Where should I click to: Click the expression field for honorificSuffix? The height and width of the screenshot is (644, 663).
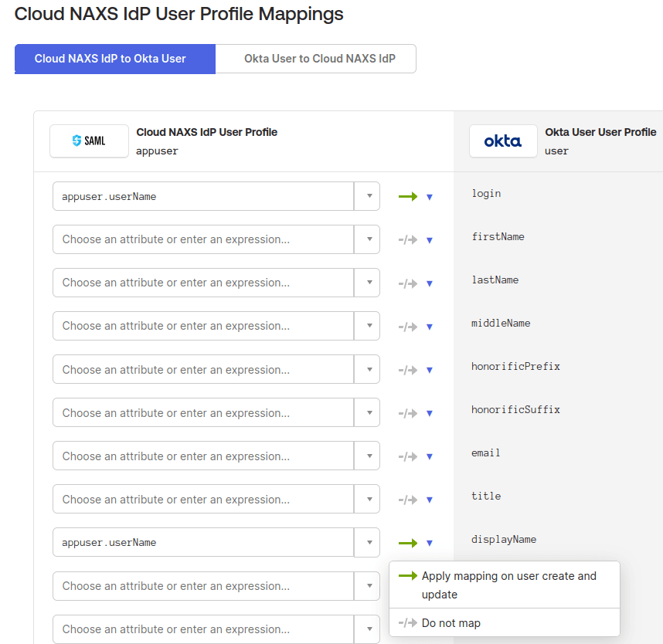(x=203, y=412)
